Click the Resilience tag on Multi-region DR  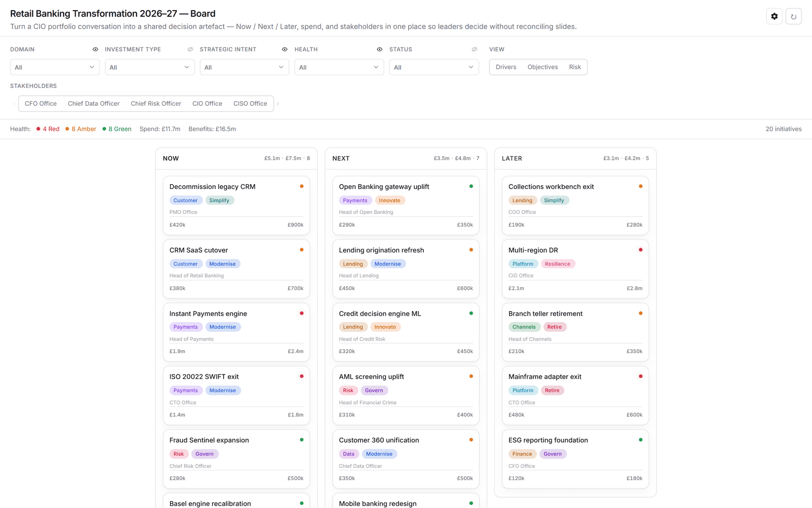(x=558, y=264)
